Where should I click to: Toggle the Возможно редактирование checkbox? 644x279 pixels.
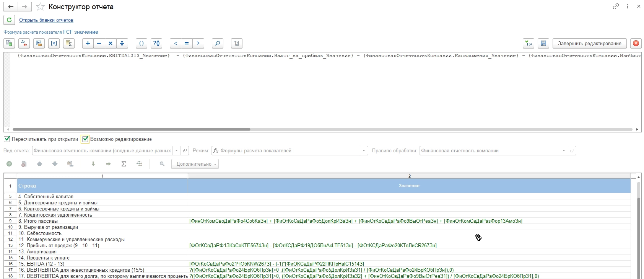85,139
